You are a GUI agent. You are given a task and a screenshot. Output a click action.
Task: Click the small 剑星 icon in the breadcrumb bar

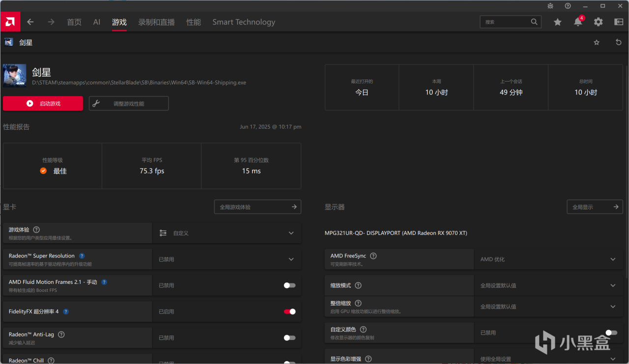pos(9,42)
